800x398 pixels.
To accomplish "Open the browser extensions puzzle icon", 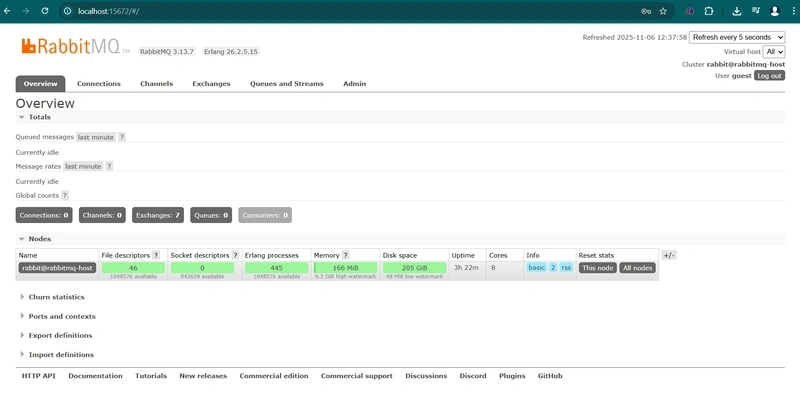I will click(x=709, y=11).
